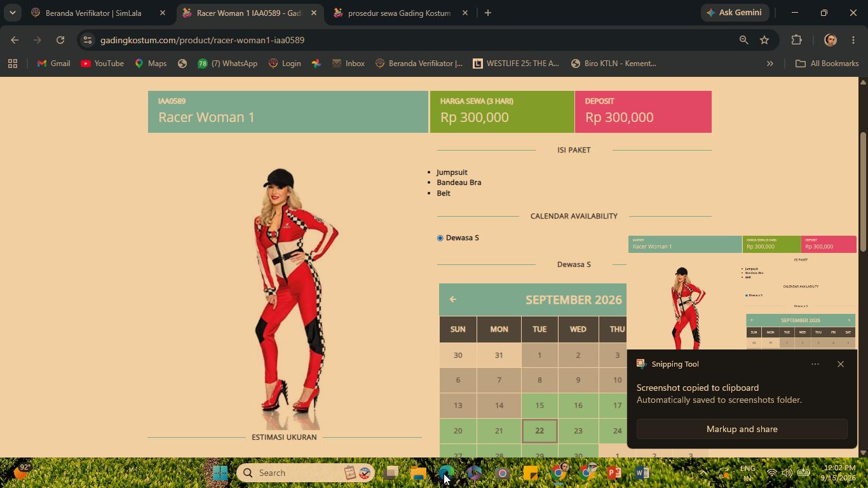Screen dimensions: 868x488
Task: Close the Snipping Tool notification
Action: pos(841,364)
